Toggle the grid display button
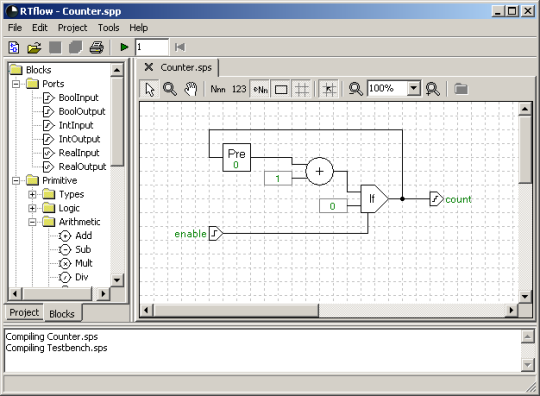Viewport: 540px width, 396px height. tap(302, 89)
